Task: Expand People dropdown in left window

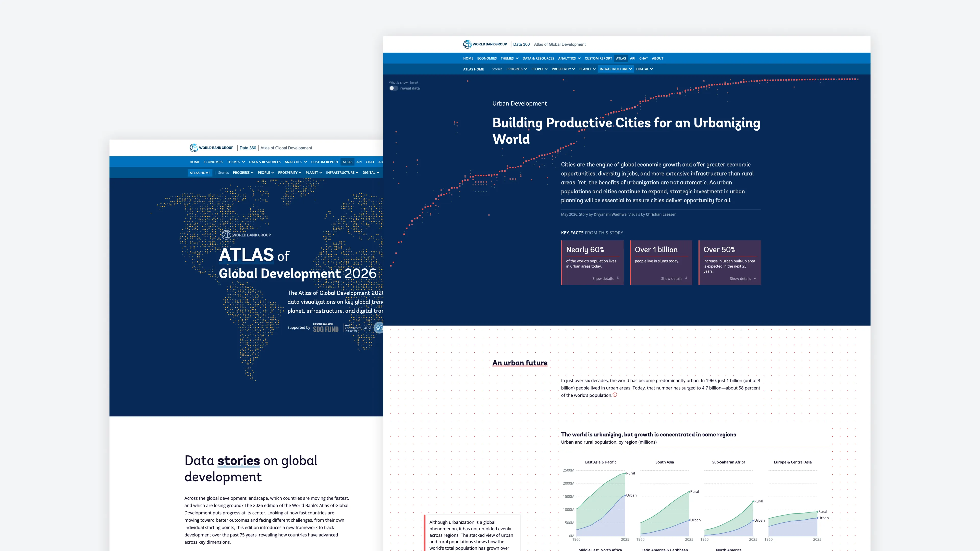Action: [265, 173]
